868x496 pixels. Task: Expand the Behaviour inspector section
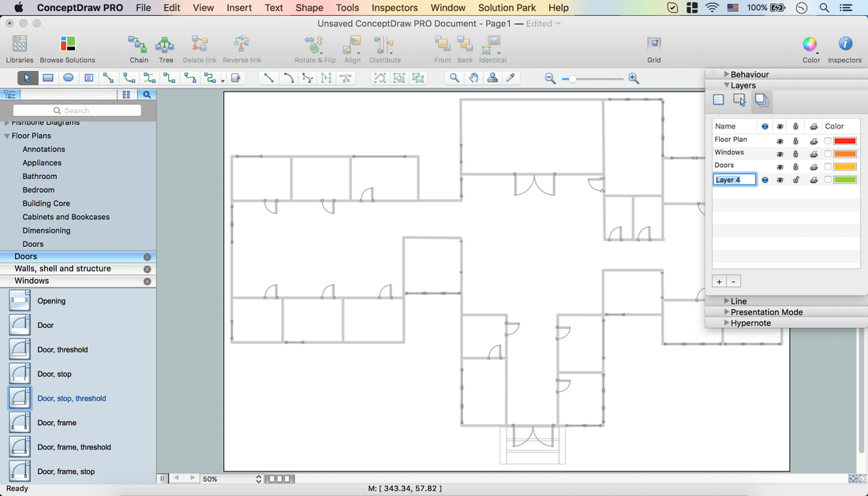(727, 75)
